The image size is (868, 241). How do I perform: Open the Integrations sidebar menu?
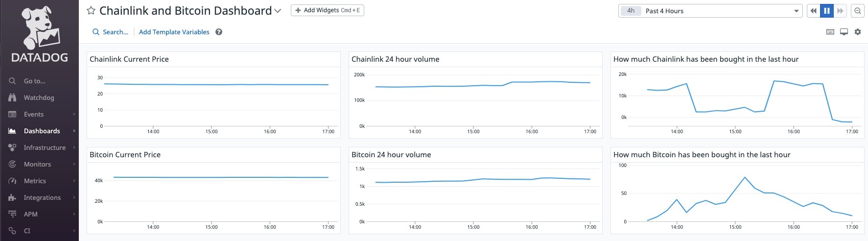pyautogui.click(x=42, y=197)
